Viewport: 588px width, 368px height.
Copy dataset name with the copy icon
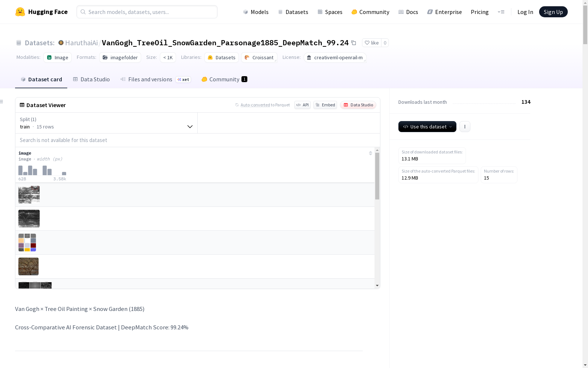coord(354,43)
